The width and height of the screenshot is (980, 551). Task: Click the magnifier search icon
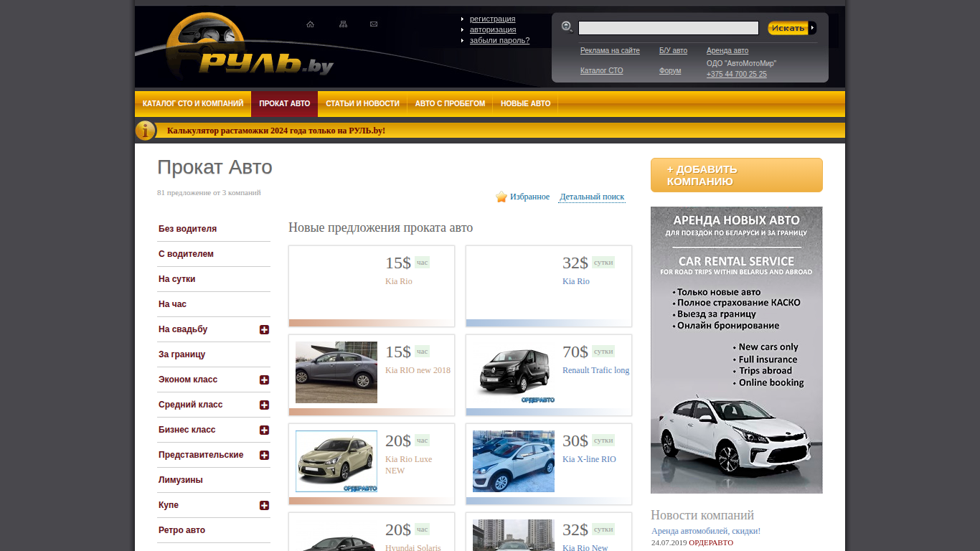[x=567, y=27]
